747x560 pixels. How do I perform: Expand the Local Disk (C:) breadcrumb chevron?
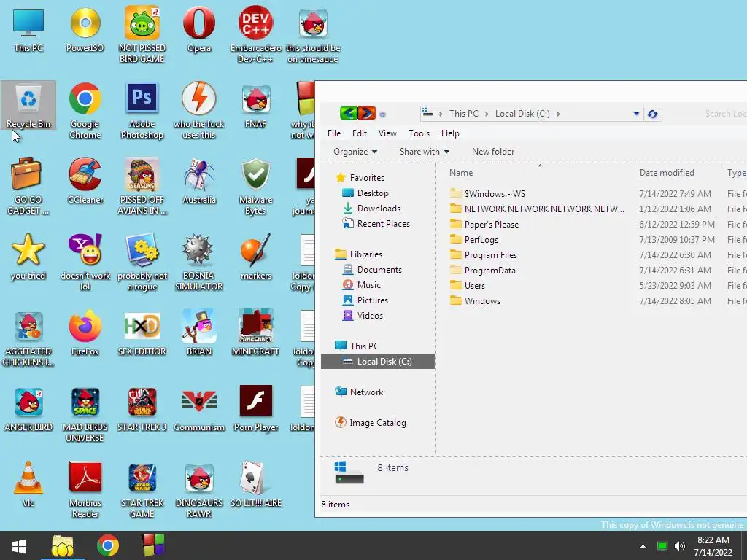558,114
